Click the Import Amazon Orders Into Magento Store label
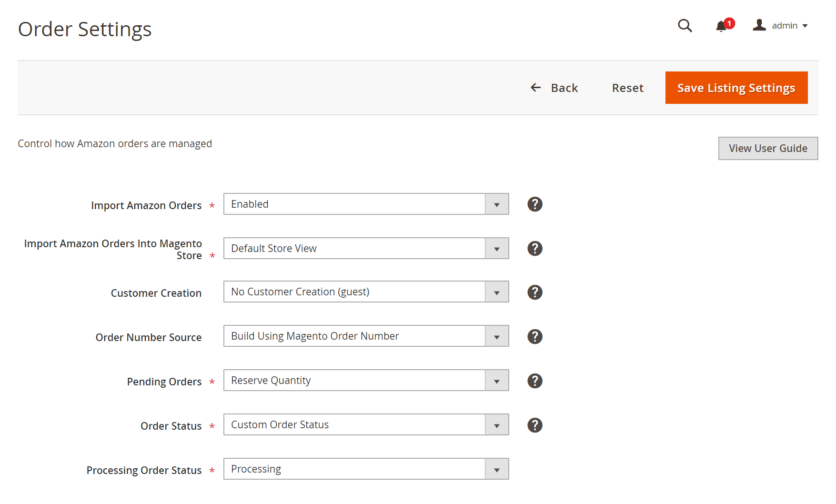Image resolution: width=836 pixels, height=504 pixels. tap(113, 250)
